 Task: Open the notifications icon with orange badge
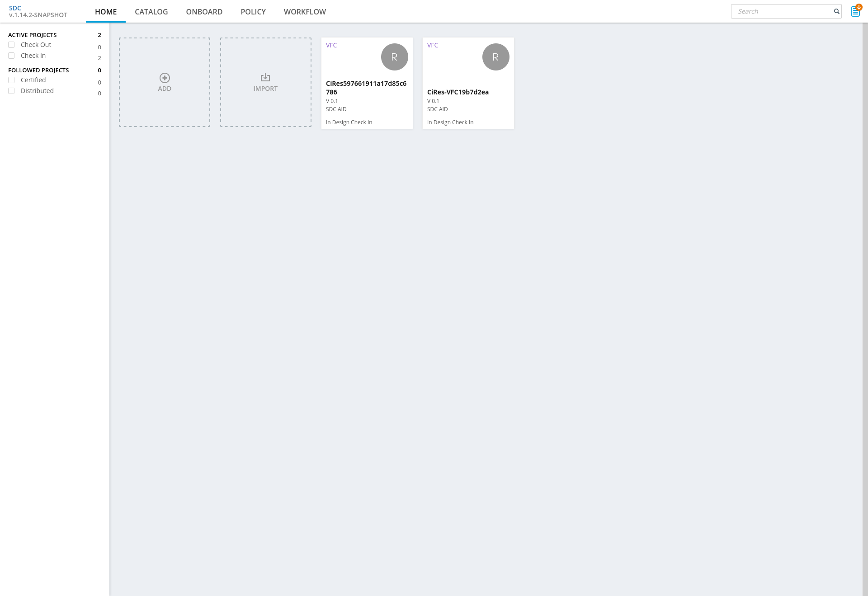pyautogui.click(x=855, y=11)
